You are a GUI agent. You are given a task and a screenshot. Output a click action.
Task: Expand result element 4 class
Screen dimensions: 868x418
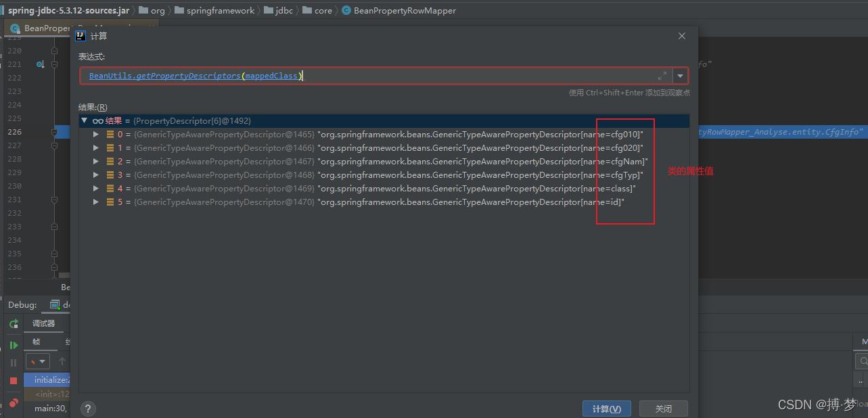coord(96,189)
